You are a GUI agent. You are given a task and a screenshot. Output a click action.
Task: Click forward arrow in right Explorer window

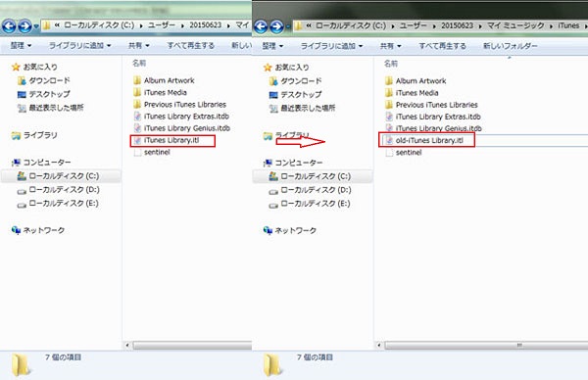(x=276, y=26)
